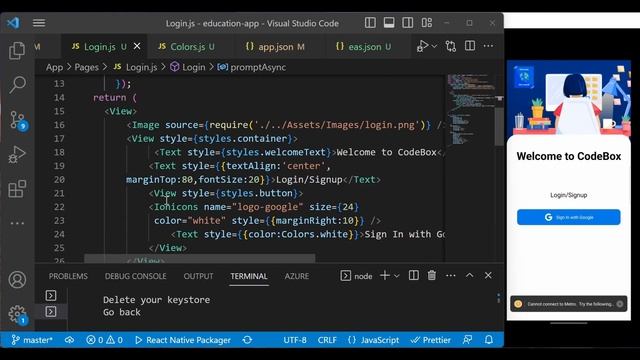
Task: Close the Login.js tab
Action: (x=137, y=46)
